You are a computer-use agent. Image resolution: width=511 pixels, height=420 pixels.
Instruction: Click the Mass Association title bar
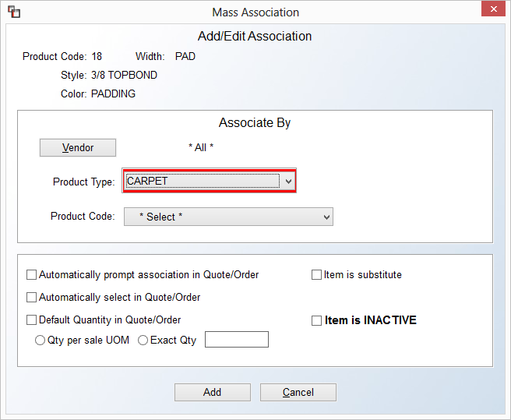(x=255, y=12)
